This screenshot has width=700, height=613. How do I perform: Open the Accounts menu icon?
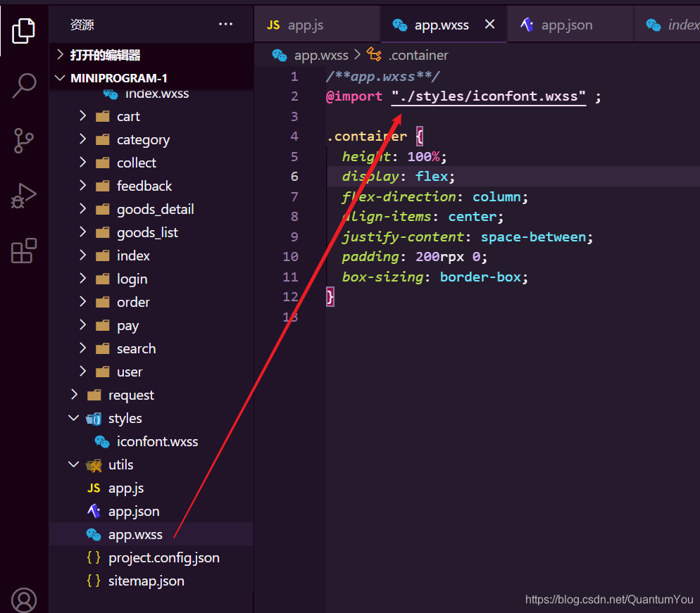pos(24,600)
